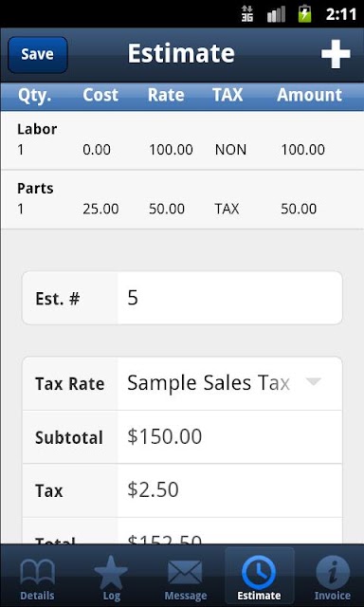This screenshot has width=364, height=607.
Task: Edit the Est. # field value
Action: (229, 298)
